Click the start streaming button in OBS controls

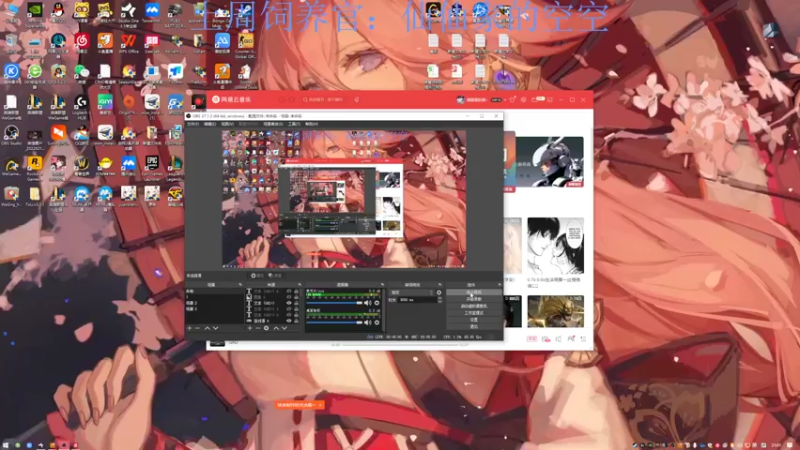[x=473, y=292]
